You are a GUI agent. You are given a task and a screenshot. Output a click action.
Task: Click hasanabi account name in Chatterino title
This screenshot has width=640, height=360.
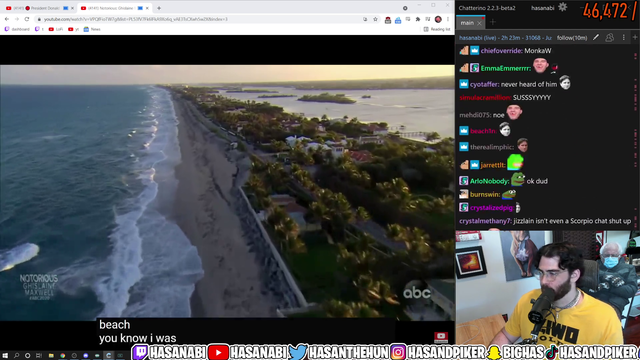tap(542, 8)
